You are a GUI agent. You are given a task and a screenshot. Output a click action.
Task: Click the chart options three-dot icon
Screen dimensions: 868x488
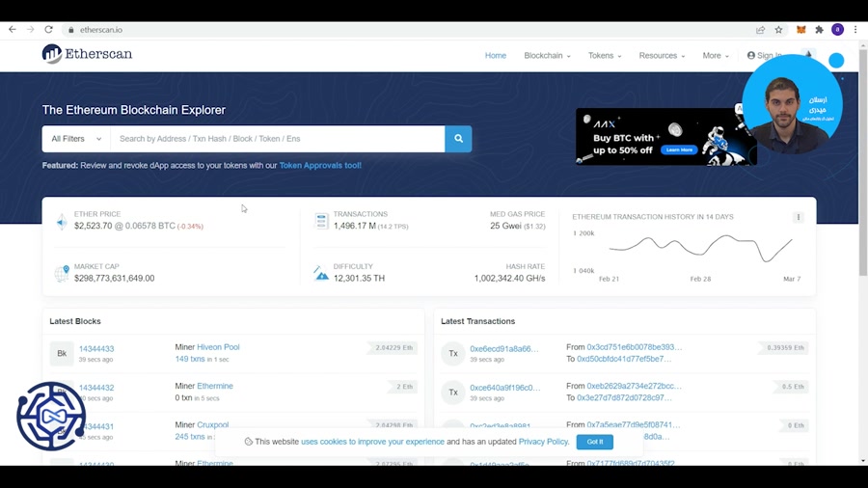coord(798,217)
